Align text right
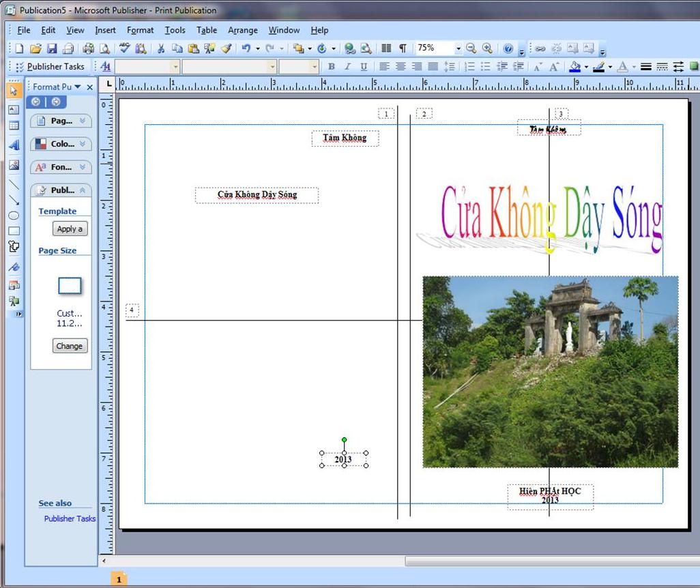Screen dimensions: 700x588 416,67
